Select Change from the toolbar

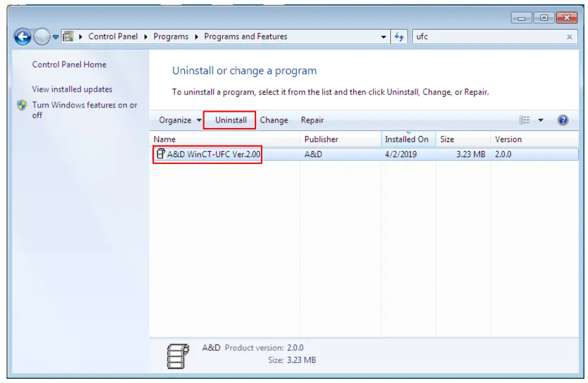(274, 120)
